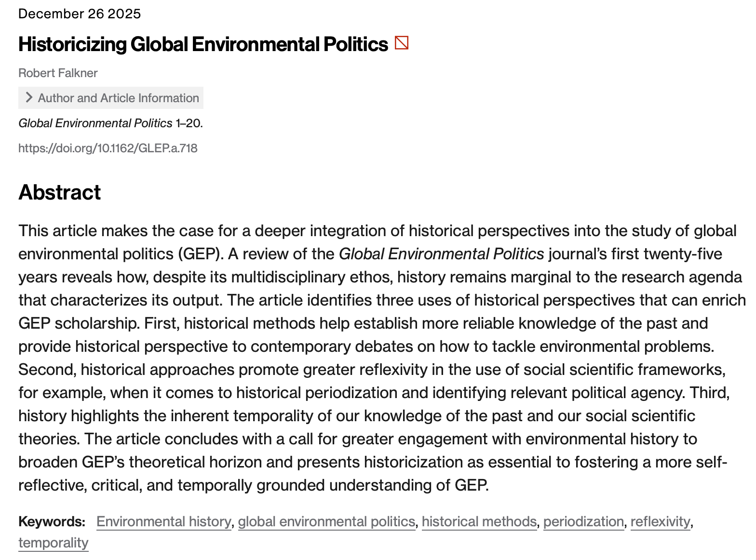Viewport: 756px width, 560px height.
Task: Click the italic journal name inside the abstract
Action: [441, 254]
